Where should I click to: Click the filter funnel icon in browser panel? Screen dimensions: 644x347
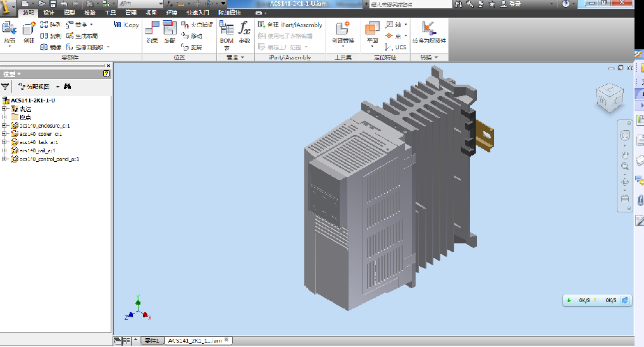tap(5, 87)
